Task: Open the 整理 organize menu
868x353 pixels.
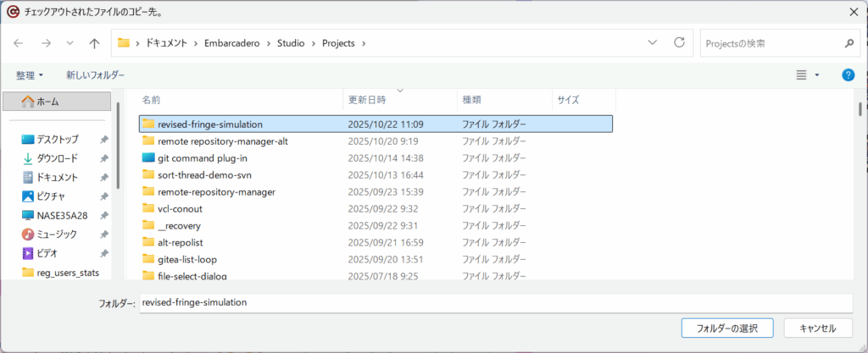Action: pos(30,75)
